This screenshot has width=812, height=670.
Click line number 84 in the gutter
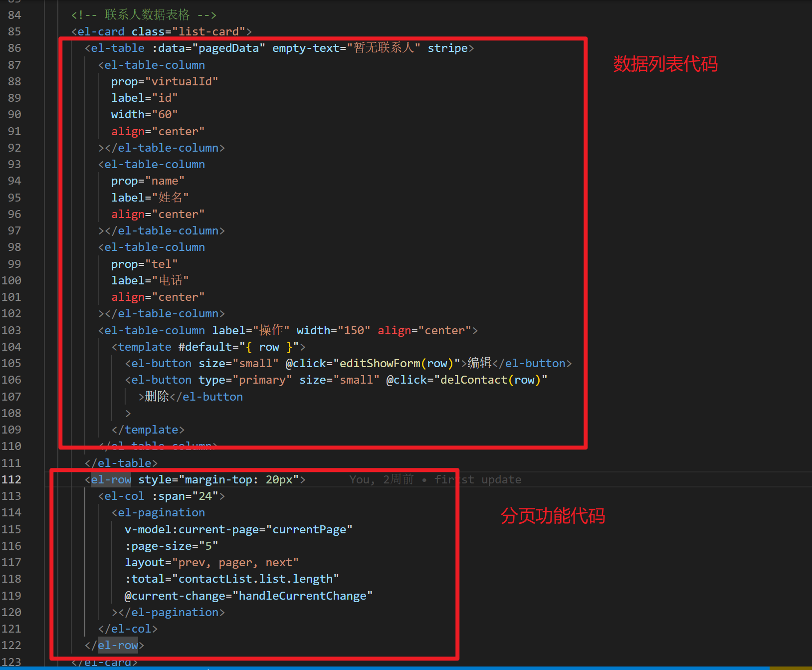coord(14,15)
